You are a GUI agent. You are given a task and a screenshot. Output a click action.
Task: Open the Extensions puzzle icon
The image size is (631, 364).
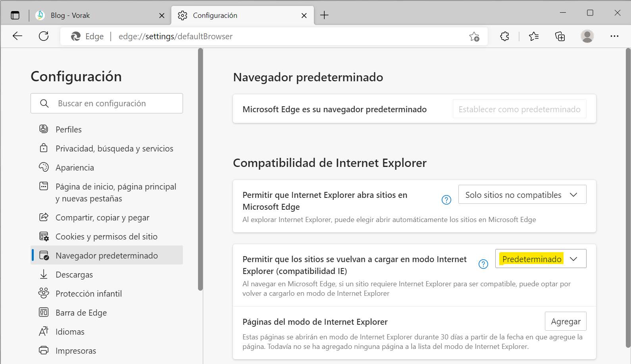(504, 36)
